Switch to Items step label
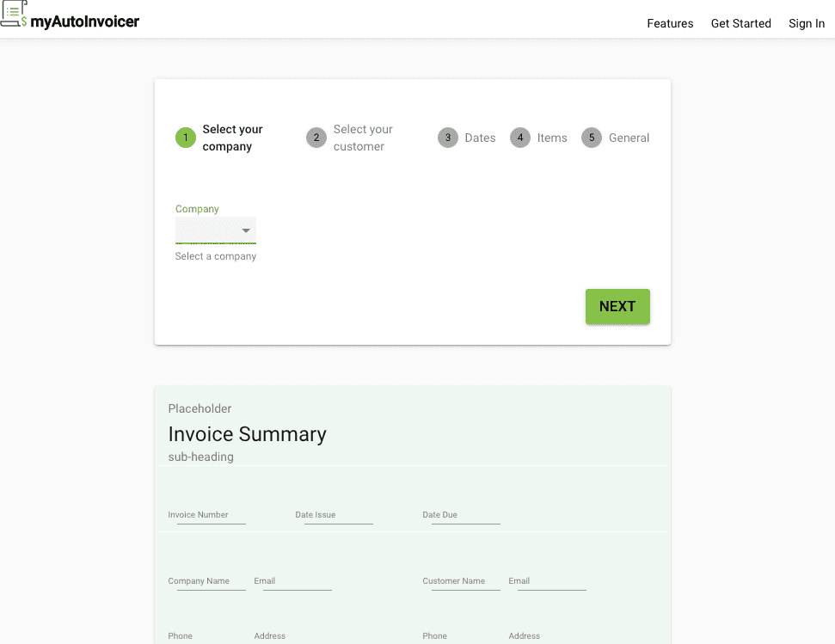 pyautogui.click(x=552, y=138)
